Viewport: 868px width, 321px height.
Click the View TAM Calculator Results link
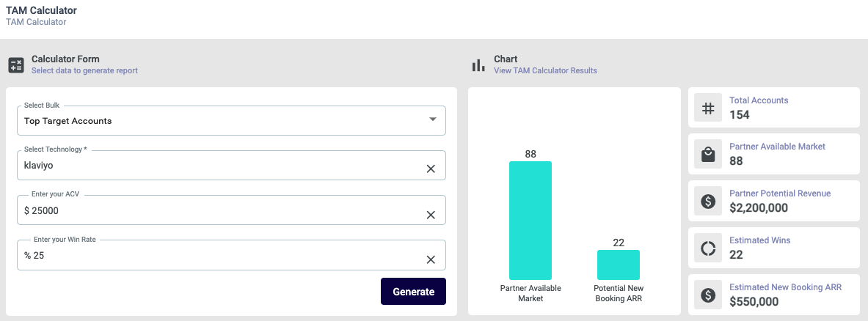pos(545,71)
